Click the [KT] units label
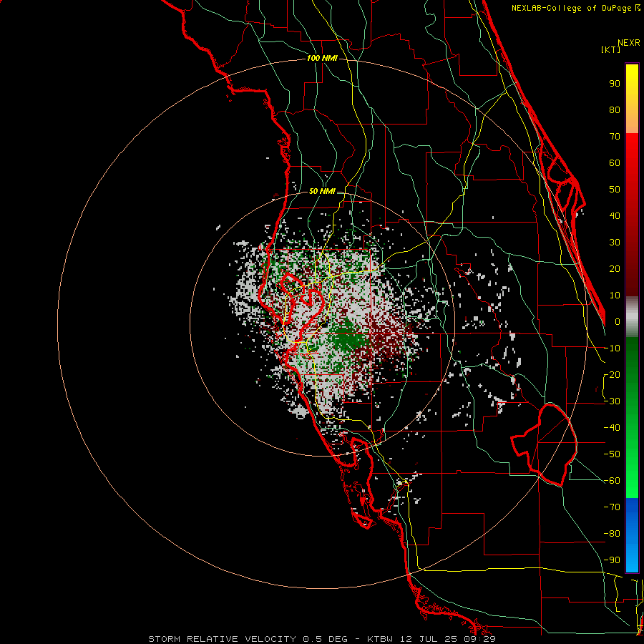Viewport: 644px width, 644px height. click(611, 49)
